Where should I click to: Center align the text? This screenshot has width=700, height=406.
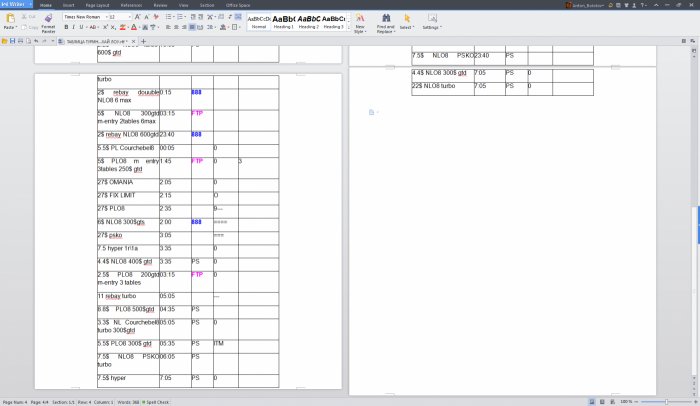[x=176, y=27]
